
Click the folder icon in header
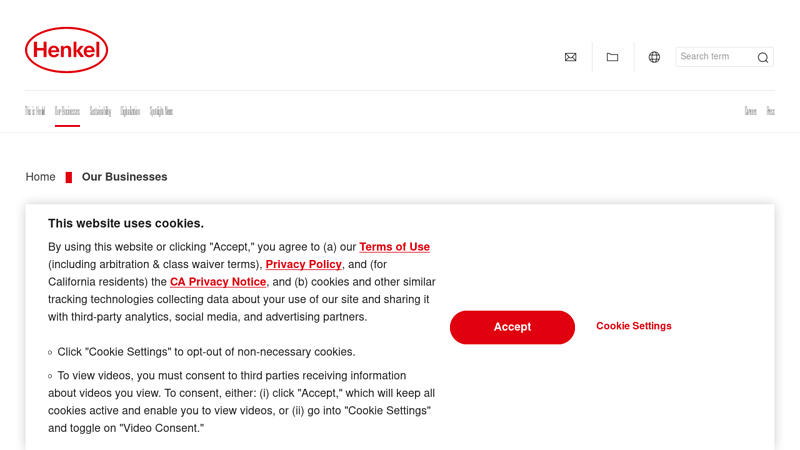(x=612, y=57)
